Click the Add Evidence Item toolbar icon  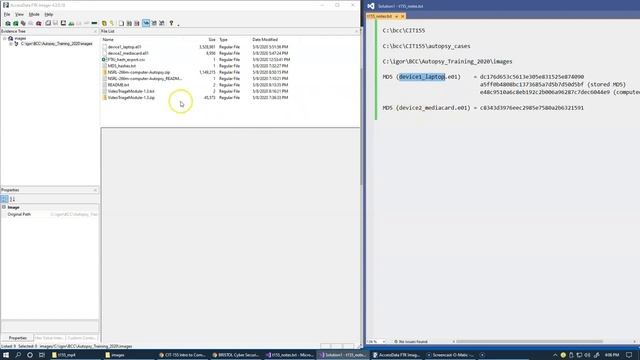coord(8,23)
